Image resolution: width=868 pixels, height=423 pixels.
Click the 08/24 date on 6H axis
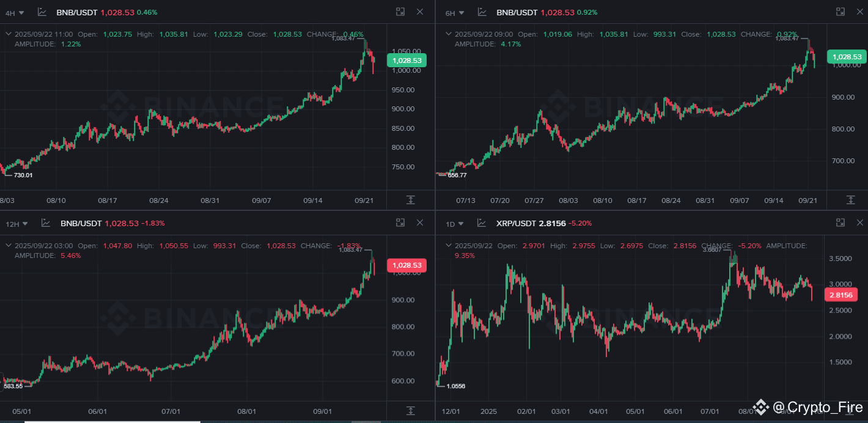[671, 200]
